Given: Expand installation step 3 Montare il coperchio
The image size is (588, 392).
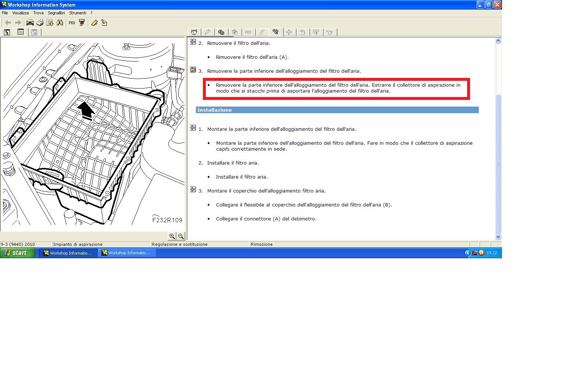Looking at the screenshot, I should (x=193, y=190).
